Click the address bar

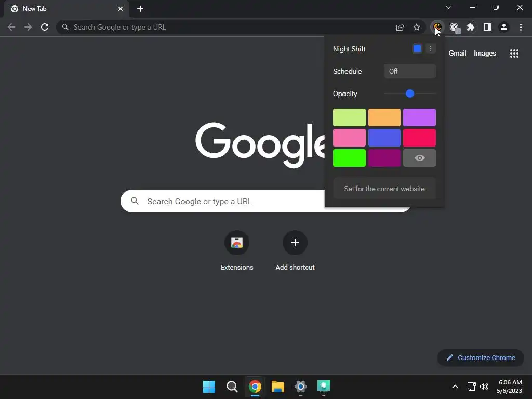coord(224,27)
